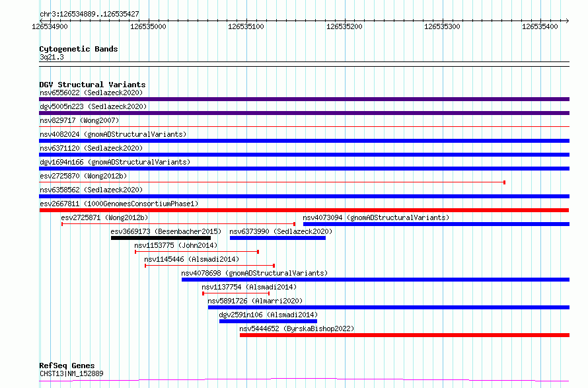Click the chr3:126534889..126535427 coordinate label
588x388 pixels.
[x=89, y=14]
